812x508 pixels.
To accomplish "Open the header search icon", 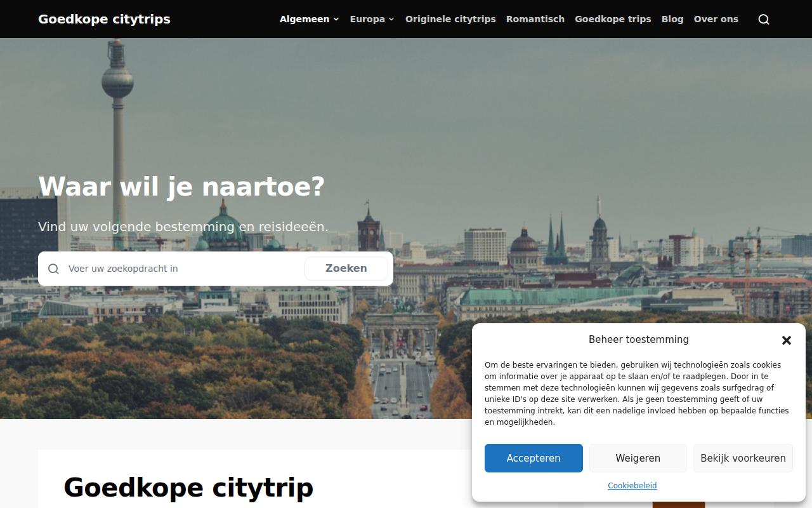I will pyautogui.click(x=764, y=19).
